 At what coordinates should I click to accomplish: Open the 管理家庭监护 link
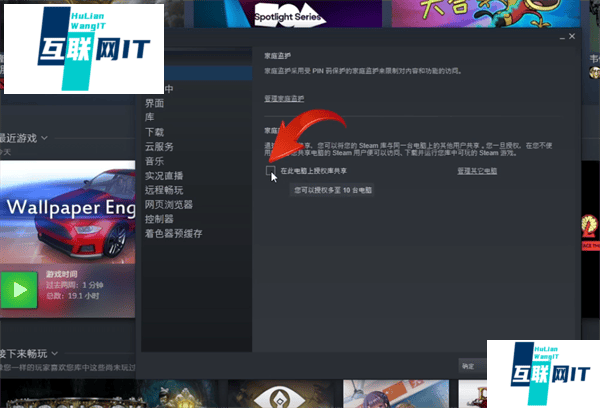point(283,98)
